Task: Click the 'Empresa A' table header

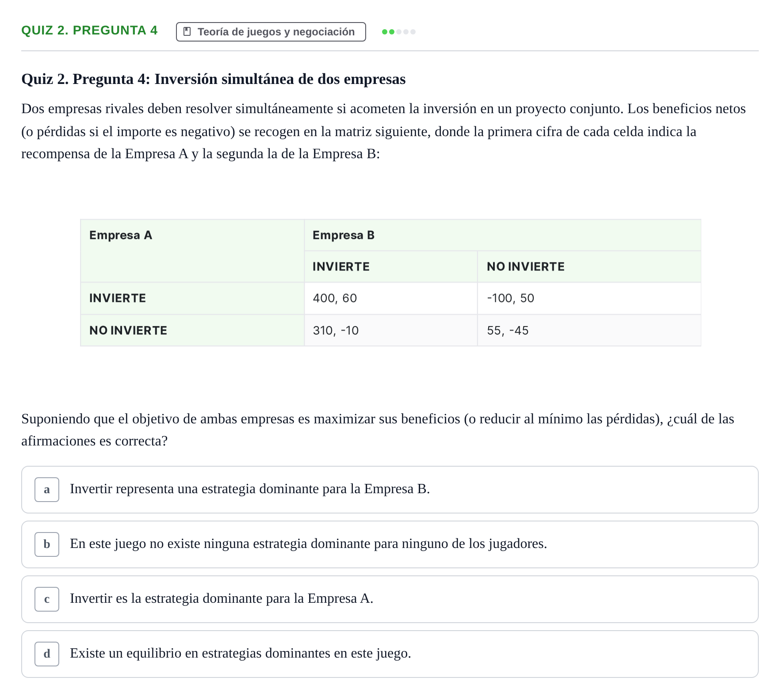Action: [x=192, y=251]
